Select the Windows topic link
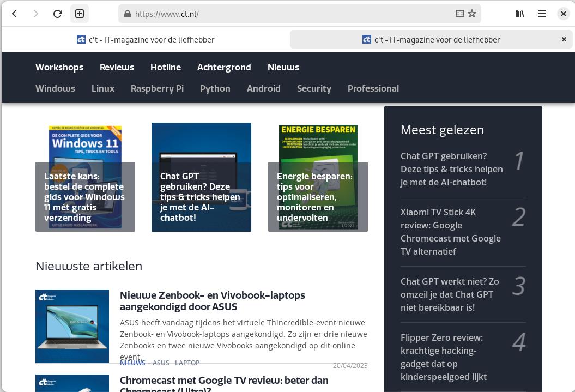 (x=56, y=88)
